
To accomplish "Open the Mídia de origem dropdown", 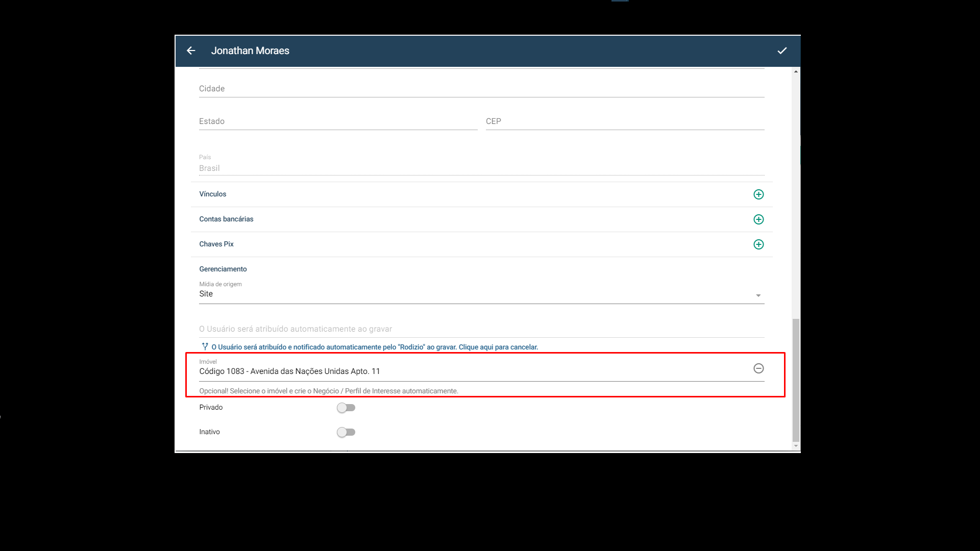I will (481, 294).
